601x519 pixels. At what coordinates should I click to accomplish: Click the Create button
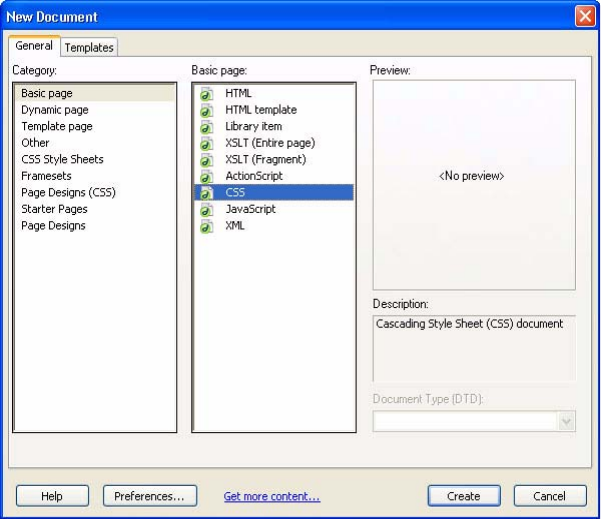pos(464,496)
